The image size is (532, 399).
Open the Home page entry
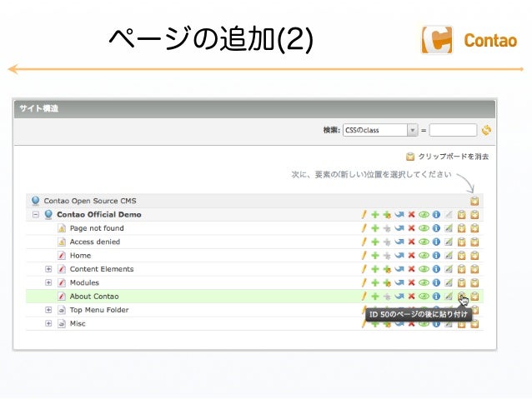[80, 255]
